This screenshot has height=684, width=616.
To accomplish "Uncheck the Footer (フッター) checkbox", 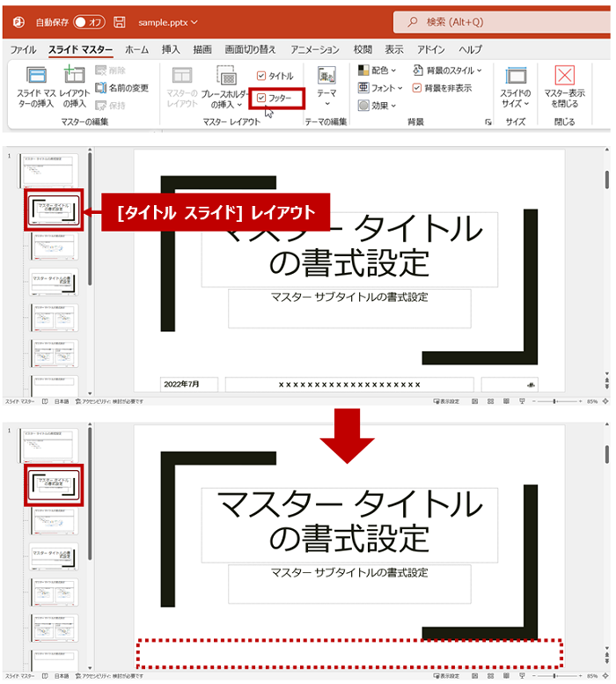I will tap(262, 98).
